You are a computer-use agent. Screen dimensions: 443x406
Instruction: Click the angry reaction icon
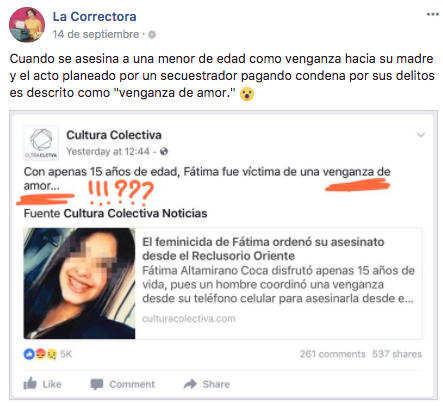pos(40,354)
